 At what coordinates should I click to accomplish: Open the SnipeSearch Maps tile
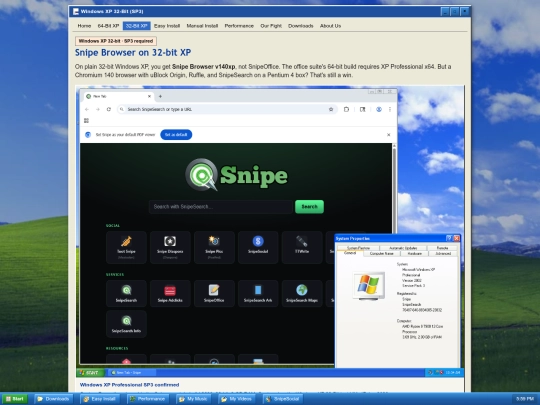coord(302,293)
